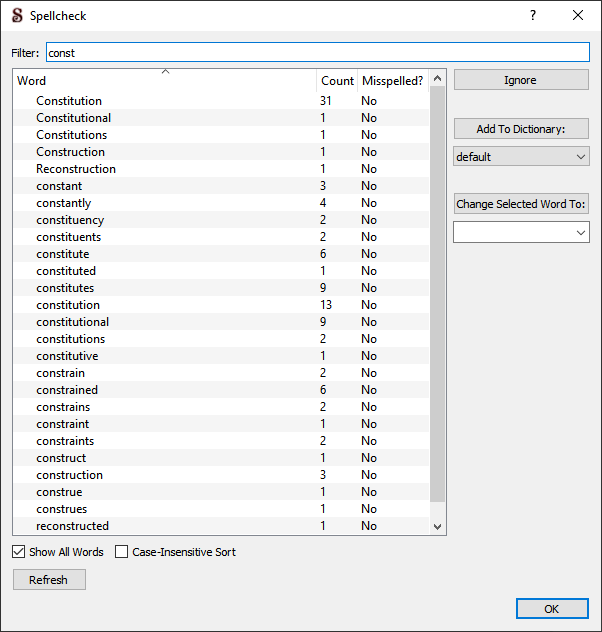
Task: Toggle the Show All Words checkbox
Action: (x=20, y=552)
